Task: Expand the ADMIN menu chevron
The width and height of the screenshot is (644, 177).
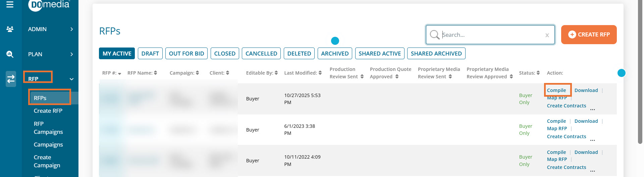Action: [71, 29]
